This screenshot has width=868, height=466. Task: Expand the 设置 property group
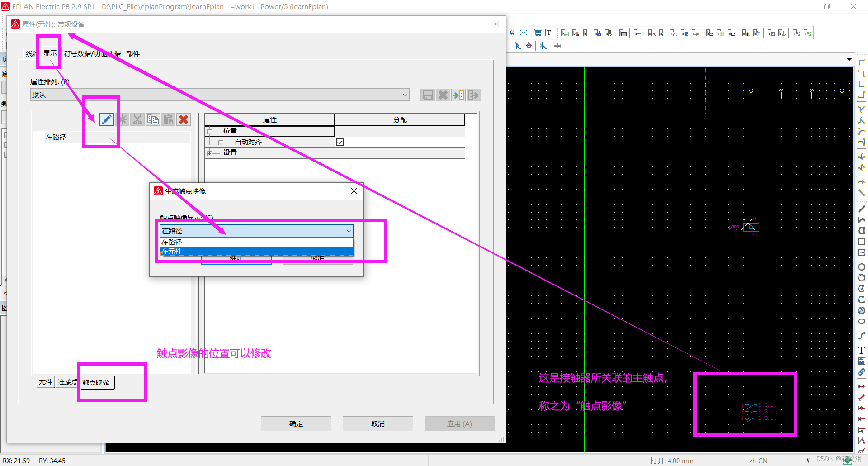[209, 153]
